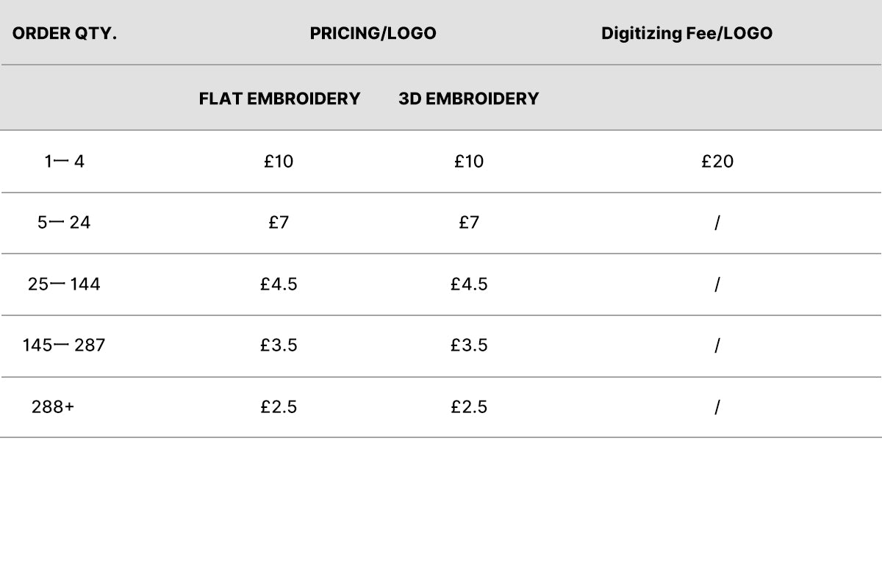Viewport: 882px width, 588px height.
Task: Click 3D embroidery price £3.5
Action: 469,345
